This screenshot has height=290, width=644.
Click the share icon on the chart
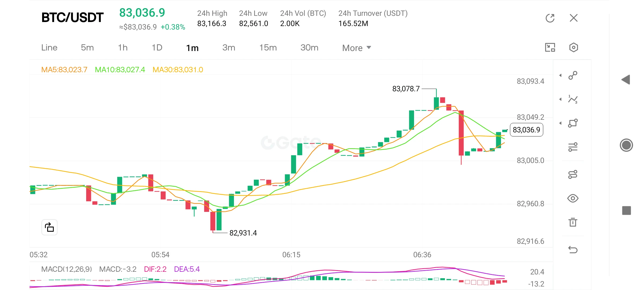pyautogui.click(x=49, y=227)
